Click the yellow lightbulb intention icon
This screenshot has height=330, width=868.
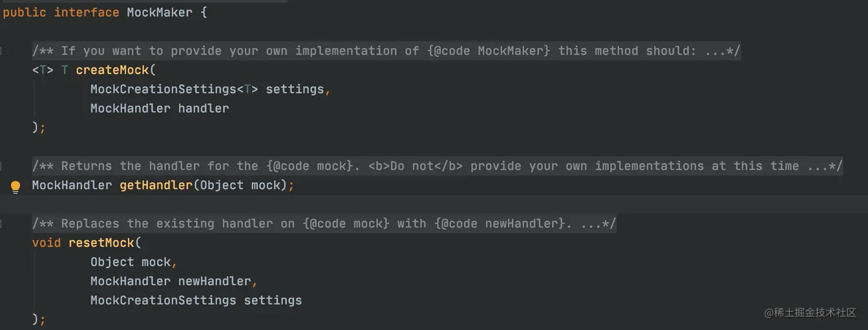pyautogui.click(x=15, y=186)
